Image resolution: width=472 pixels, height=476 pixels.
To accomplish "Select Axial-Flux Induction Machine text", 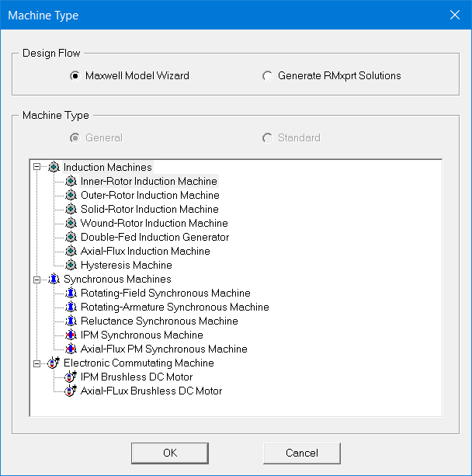I will click(145, 251).
